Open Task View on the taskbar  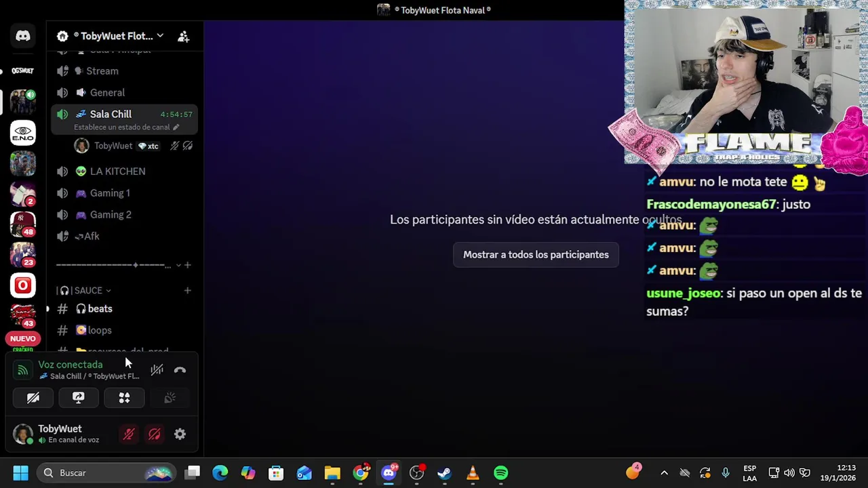[x=193, y=473]
